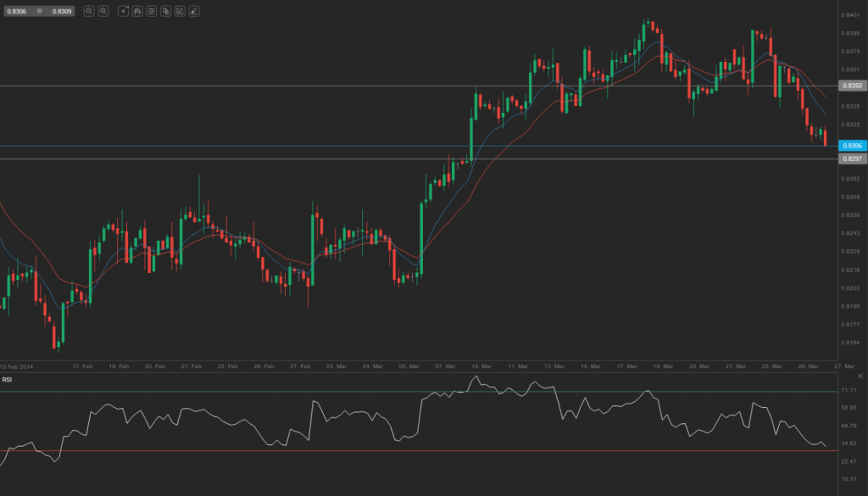Open the indicator settings sliders icon
This screenshot has width=868, height=496.
click(x=152, y=11)
